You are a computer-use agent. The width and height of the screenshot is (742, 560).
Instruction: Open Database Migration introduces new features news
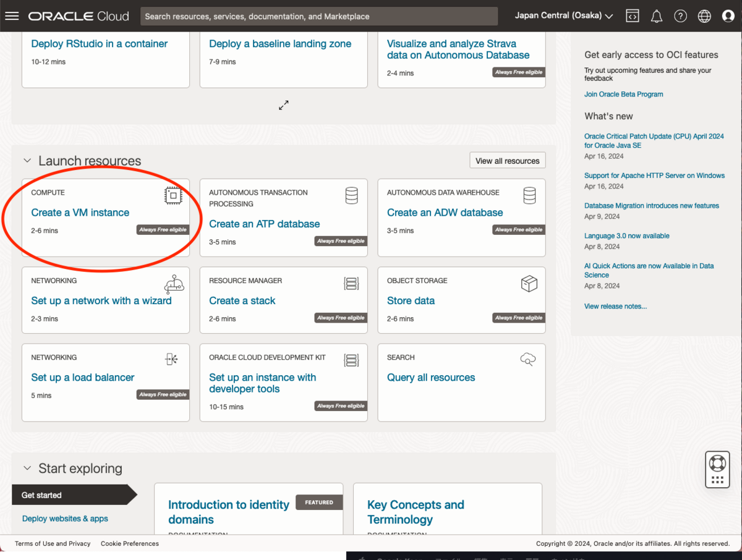click(x=652, y=206)
